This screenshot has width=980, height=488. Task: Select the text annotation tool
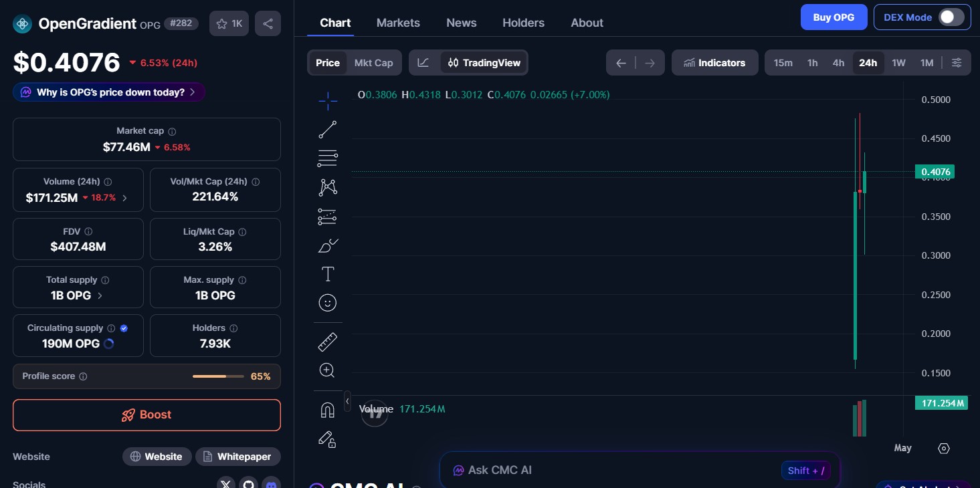(327, 273)
